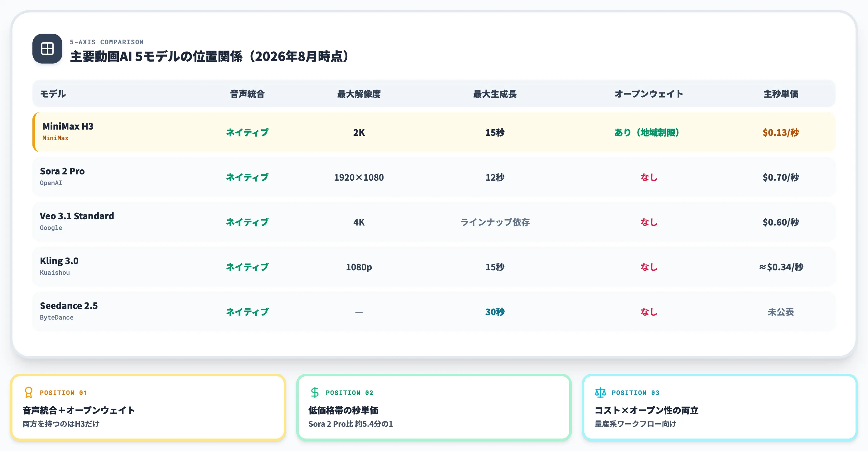Screen dimensions: 868x451
Task: Click なし in the Seedance 2.5 row
Action: coord(649,312)
